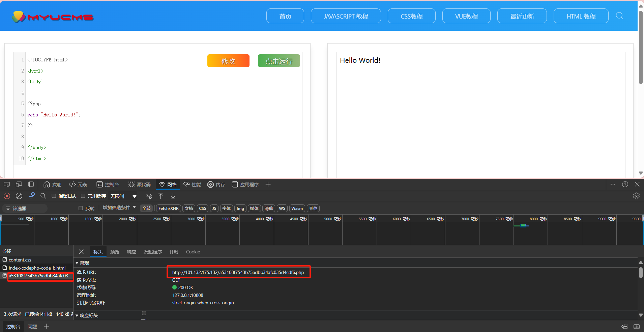
Task: Toggle the DevTools quick view sidebar icon
Action: click(x=31, y=184)
